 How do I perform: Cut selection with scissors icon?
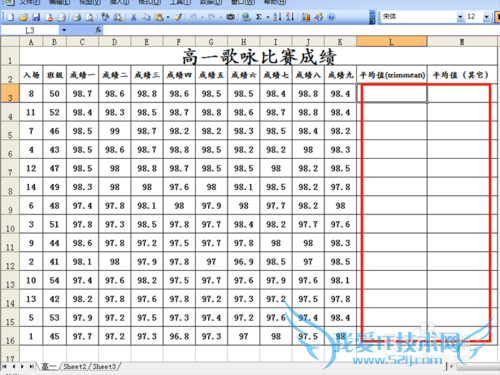[134, 17]
